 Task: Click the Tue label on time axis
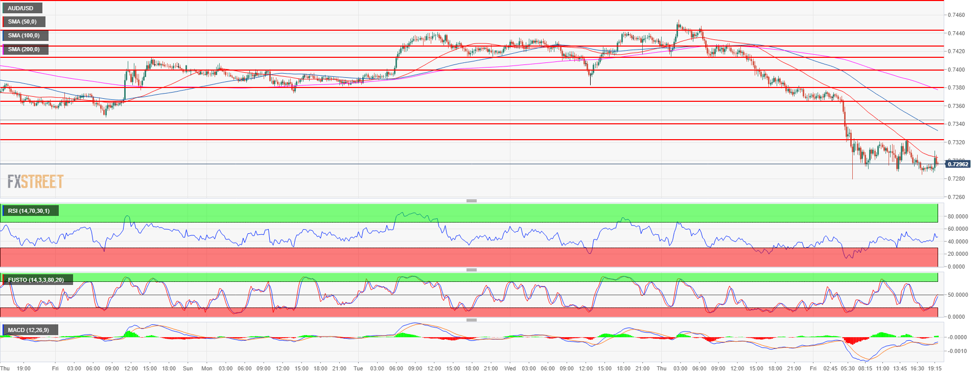pos(358,368)
